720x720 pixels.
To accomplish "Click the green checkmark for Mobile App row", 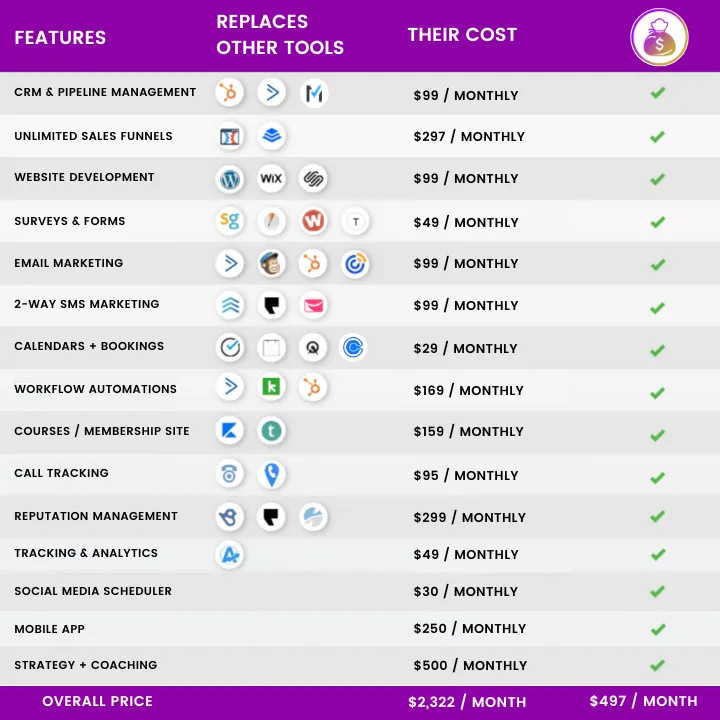I will [x=658, y=629].
